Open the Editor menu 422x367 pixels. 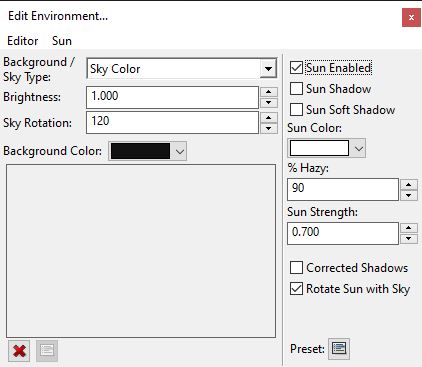(23, 41)
